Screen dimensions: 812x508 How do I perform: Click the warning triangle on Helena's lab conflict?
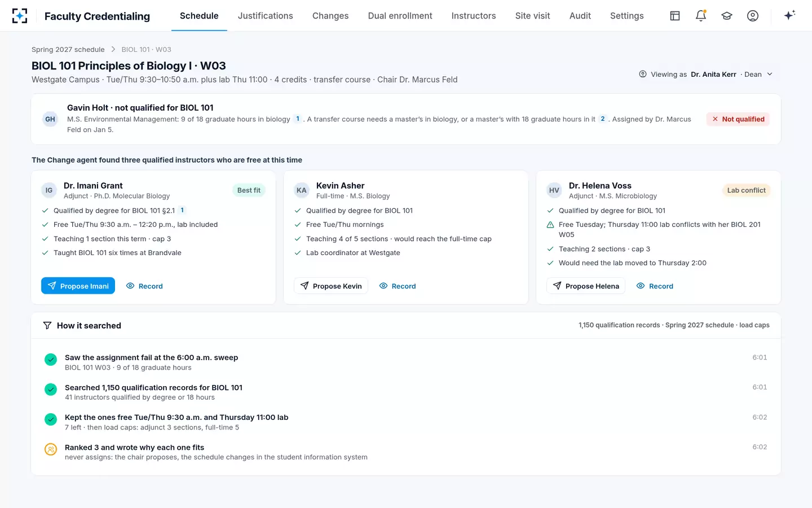550,225
